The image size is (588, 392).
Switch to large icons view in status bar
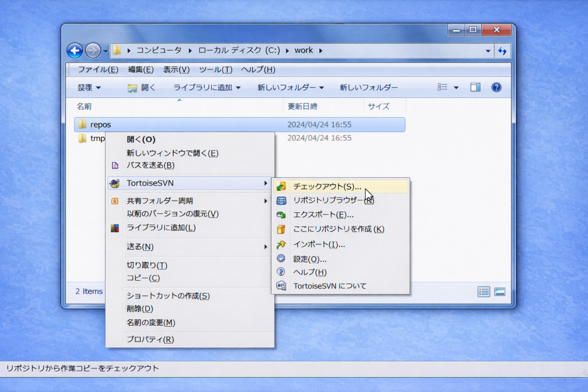click(500, 292)
